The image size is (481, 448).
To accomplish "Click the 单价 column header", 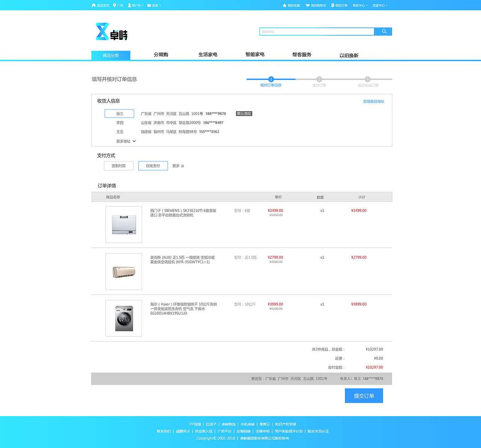I will (x=278, y=197).
